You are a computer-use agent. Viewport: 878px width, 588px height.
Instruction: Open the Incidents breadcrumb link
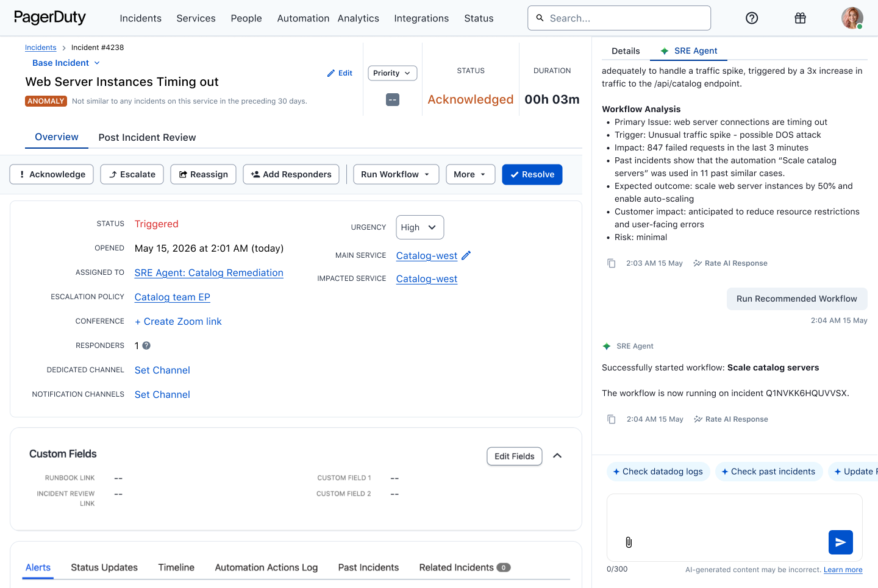pos(40,48)
